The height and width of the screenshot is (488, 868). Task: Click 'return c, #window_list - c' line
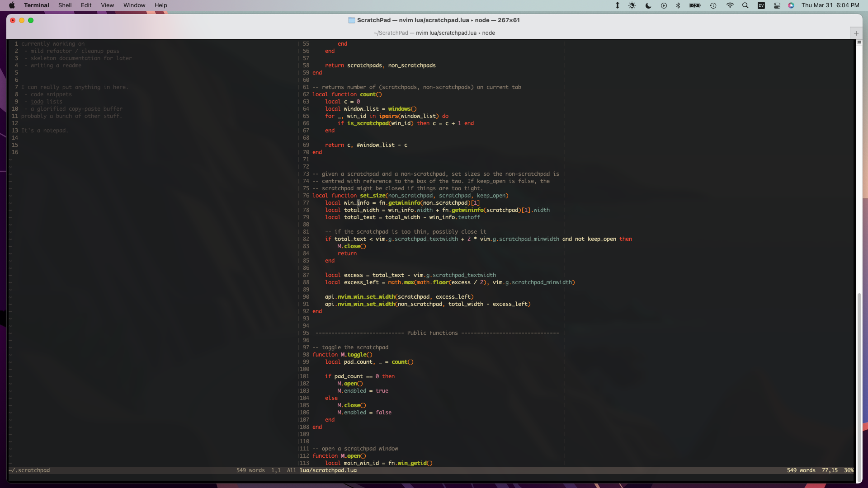366,145
